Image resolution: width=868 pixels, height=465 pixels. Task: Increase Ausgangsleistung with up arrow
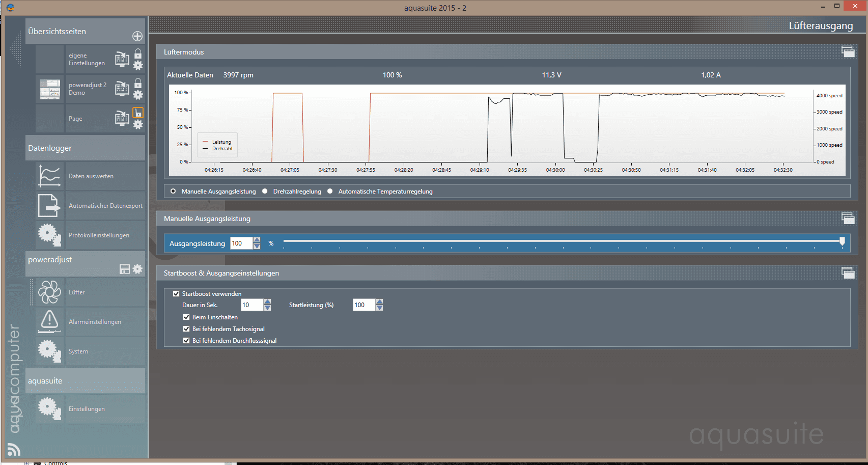257,240
